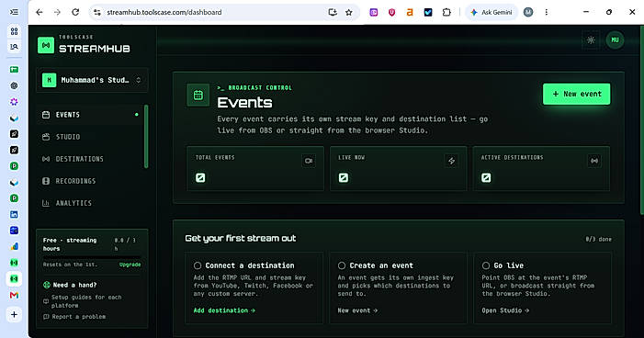Open the Analytics nav item
Screen dimensions: 644x338
point(90,203)
